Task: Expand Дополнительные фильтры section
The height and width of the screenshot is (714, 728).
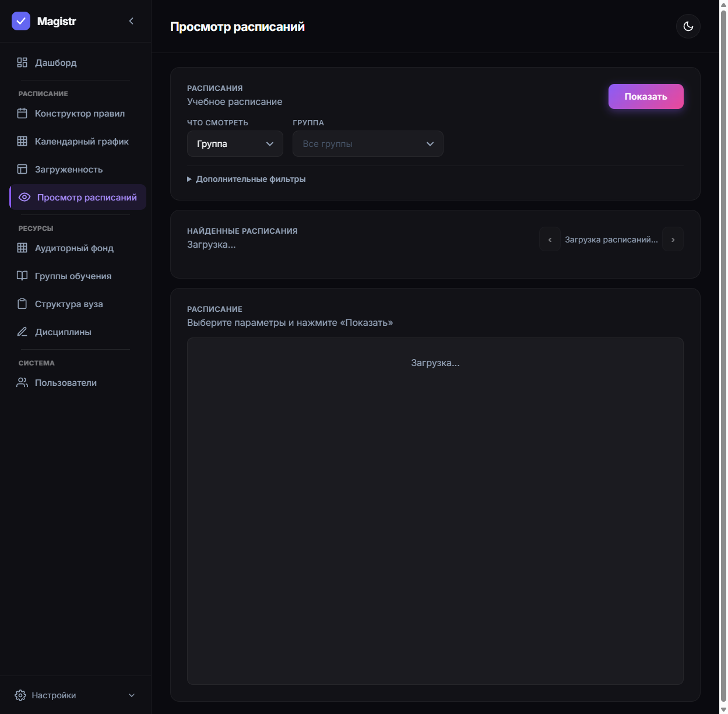Action: 247,179
